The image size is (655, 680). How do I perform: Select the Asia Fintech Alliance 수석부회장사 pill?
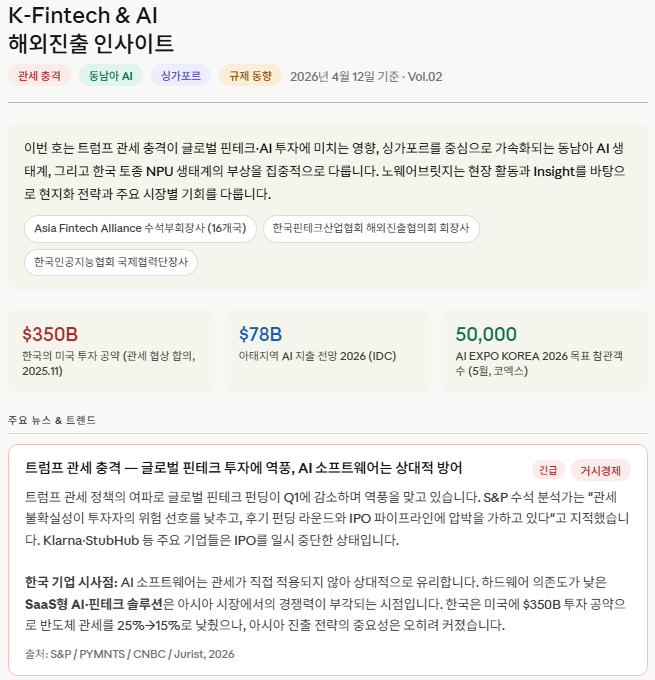point(140,228)
